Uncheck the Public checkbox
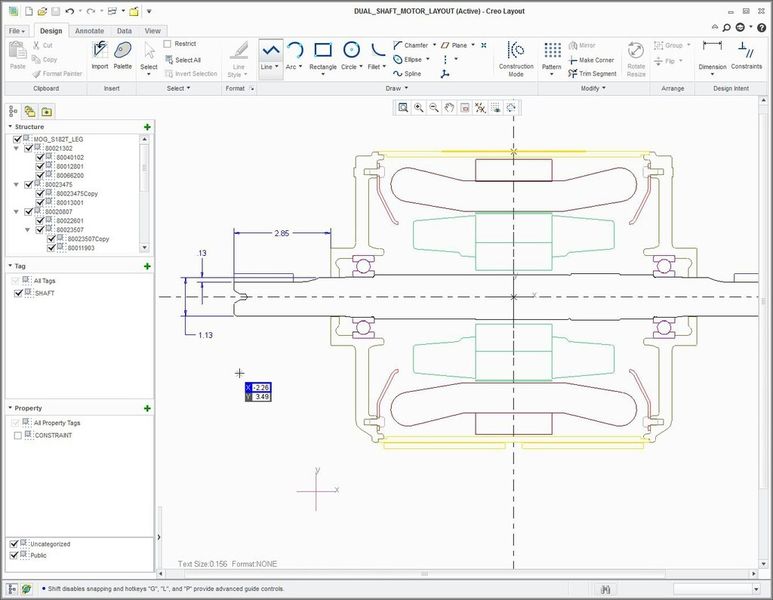Image resolution: width=773 pixels, height=600 pixels. (14, 555)
